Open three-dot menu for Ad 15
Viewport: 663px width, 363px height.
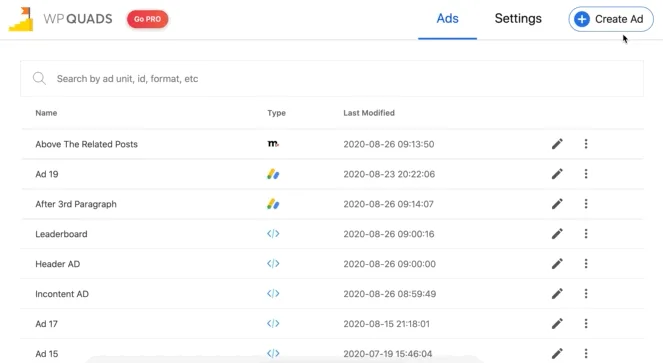(x=586, y=353)
